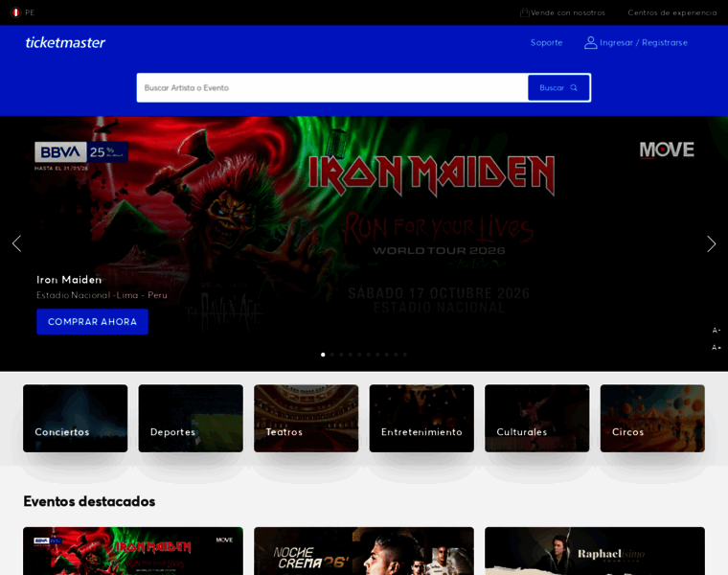Screen dimensions: 728x575
Task: Click the ticketmaster logo
Action: pos(65,43)
